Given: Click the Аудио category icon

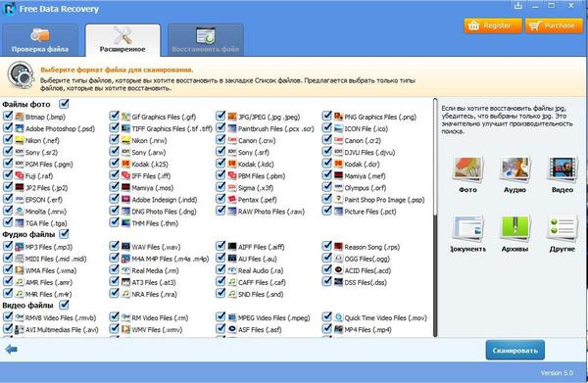Looking at the screenshot, I should pos(514,169).
